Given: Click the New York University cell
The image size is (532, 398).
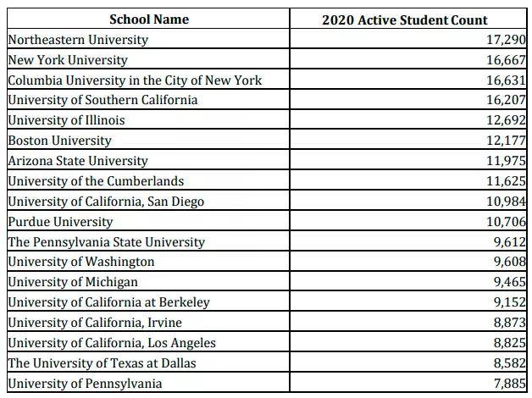Looking at the screenshot, I should tap(148, 59).
